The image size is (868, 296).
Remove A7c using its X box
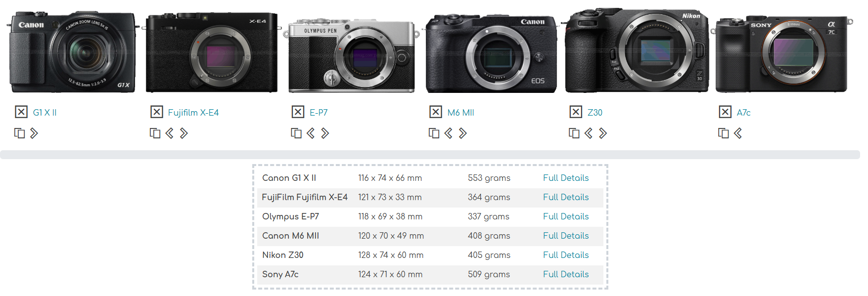pyautogui.click(x=725, y=112)
